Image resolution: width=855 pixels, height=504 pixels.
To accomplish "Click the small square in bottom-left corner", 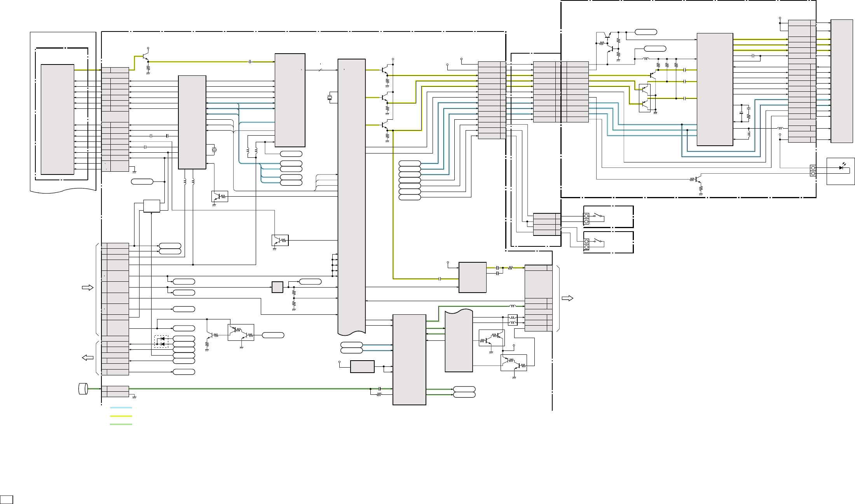I will pos(7,499).
